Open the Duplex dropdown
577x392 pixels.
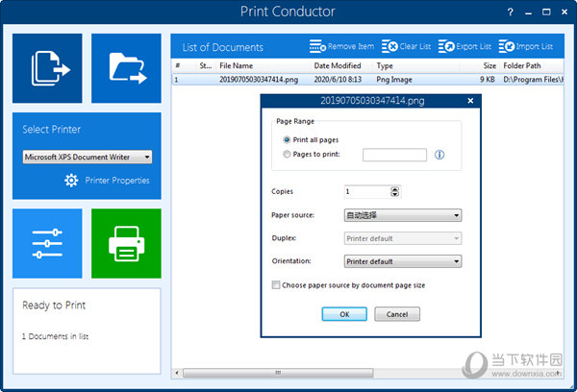coord(403,238)
